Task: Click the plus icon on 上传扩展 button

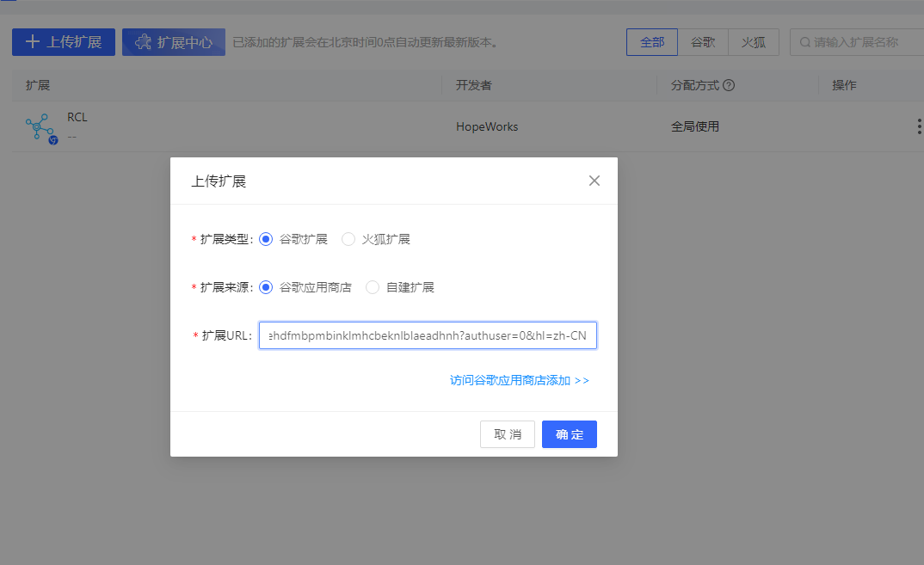Action: tap(33, 42)
